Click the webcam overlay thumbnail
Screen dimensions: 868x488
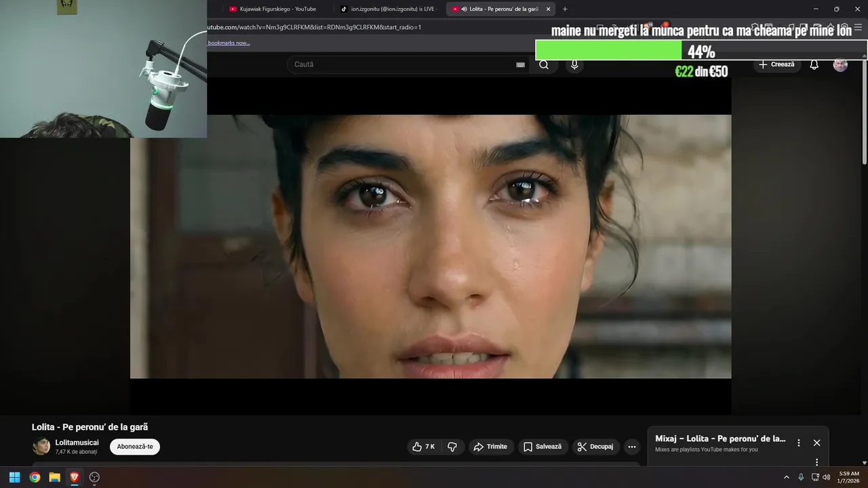point(103,68)
